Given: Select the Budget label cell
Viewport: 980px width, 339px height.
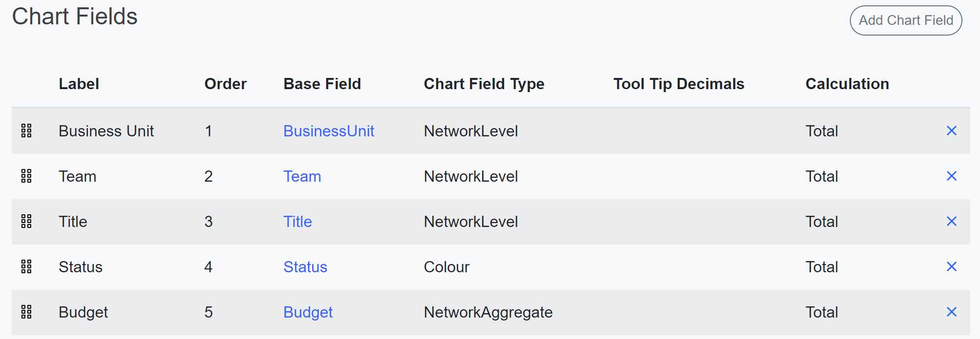Looking at the screenshot, I should 83,312.
